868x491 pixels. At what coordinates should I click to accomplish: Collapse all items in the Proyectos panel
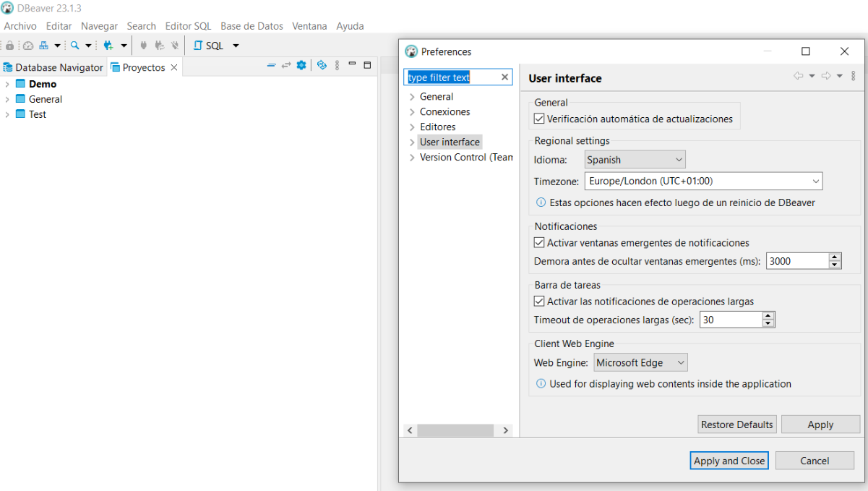click(271, 65)
